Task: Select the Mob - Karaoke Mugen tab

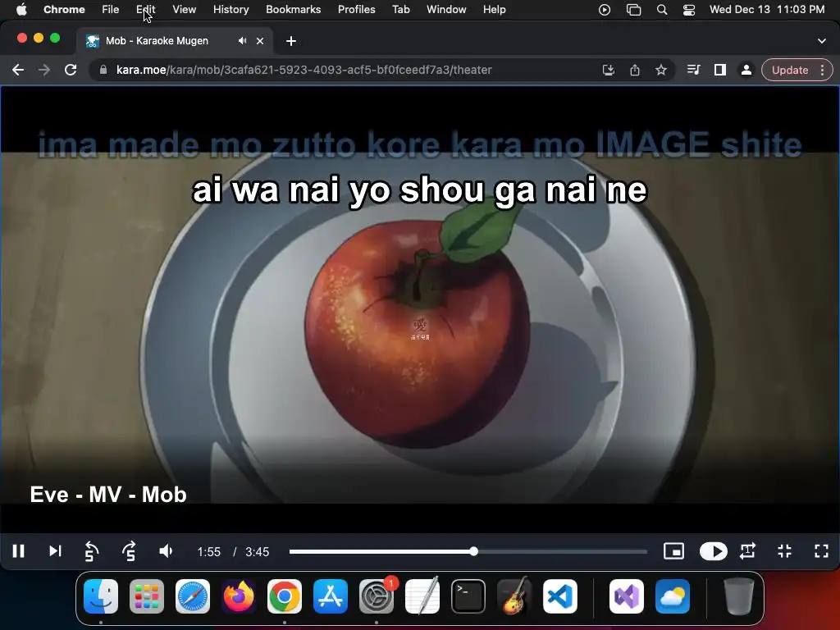Action: coord(176,41)
